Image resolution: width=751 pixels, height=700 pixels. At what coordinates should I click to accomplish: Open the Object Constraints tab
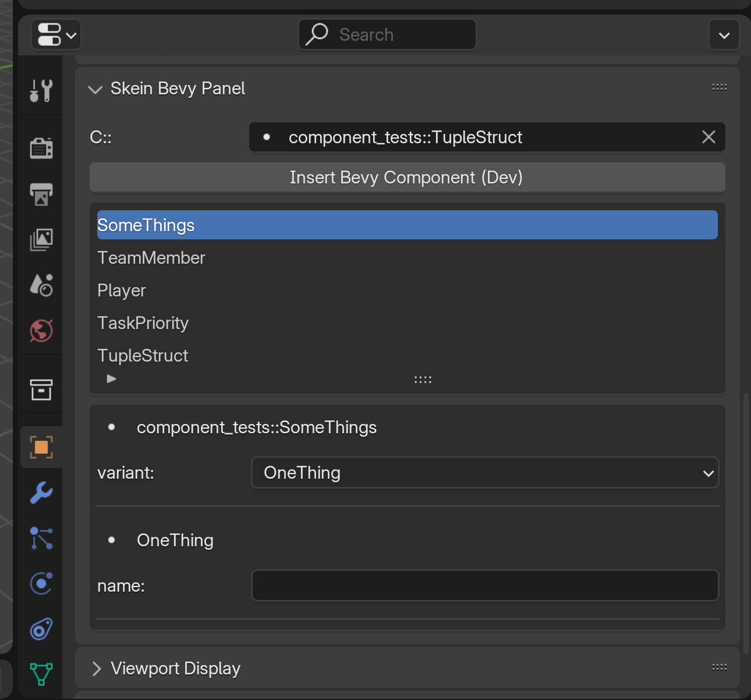pos(41,629)
